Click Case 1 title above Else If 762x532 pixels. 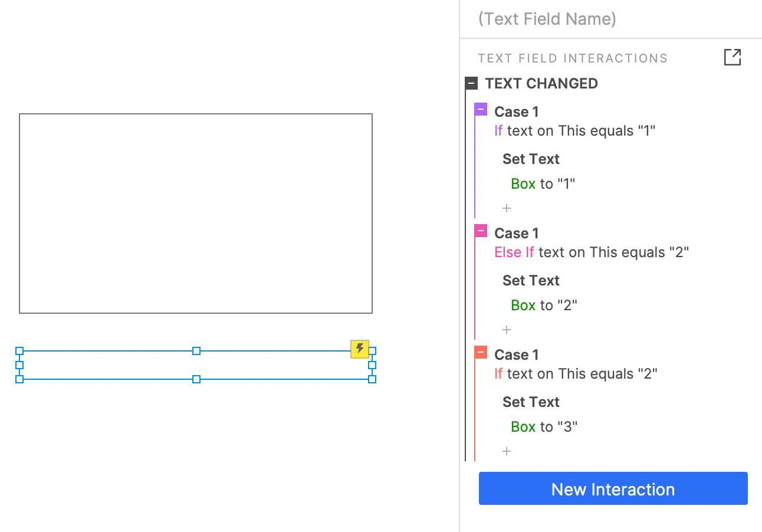click(x=517, y=233)
